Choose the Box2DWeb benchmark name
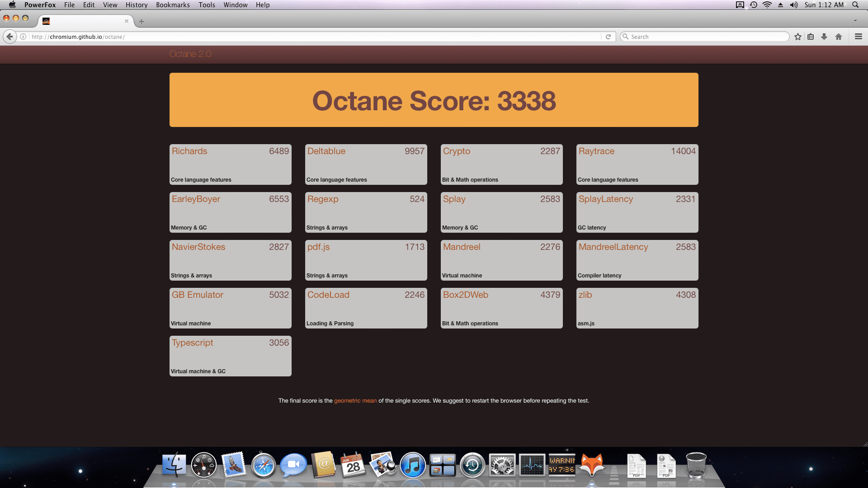 click(466, 295)
